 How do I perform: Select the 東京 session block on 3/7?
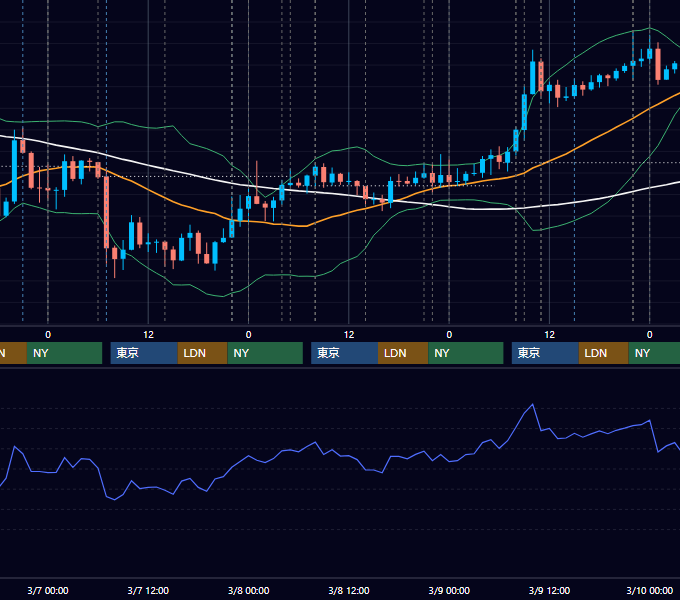144,353
